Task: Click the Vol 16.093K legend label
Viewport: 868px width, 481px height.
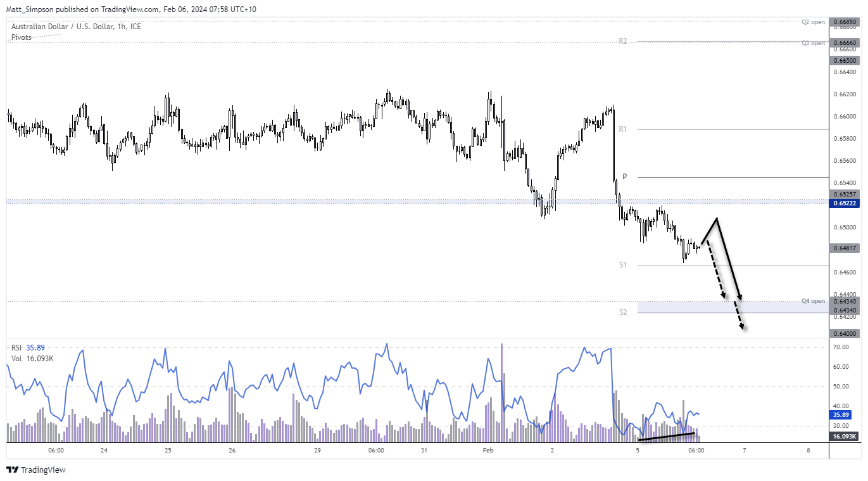Action: [32, 358]
